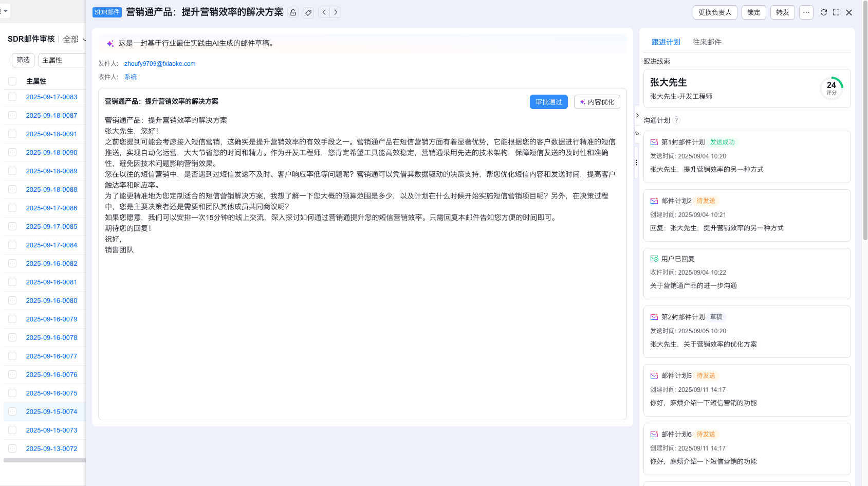Click the lock icon beside the email title
Screen dimensions: 868x486
(x=293, y=12)
